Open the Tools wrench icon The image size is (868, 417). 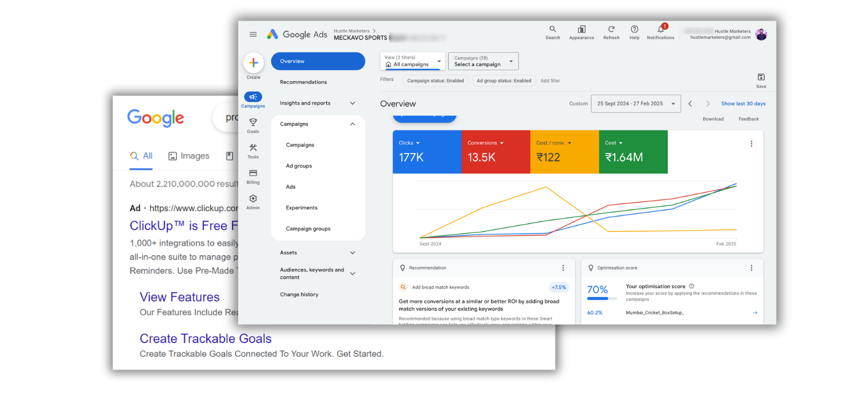point(253,148)
